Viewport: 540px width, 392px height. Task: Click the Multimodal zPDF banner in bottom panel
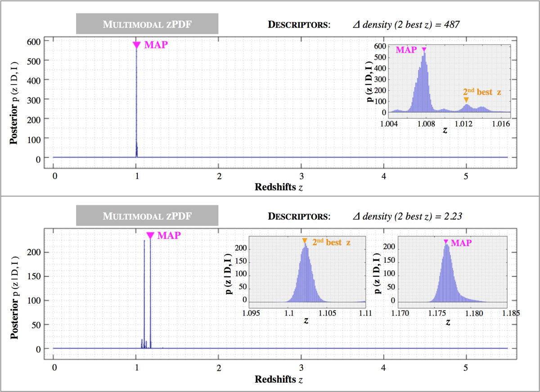pos(147,216)
